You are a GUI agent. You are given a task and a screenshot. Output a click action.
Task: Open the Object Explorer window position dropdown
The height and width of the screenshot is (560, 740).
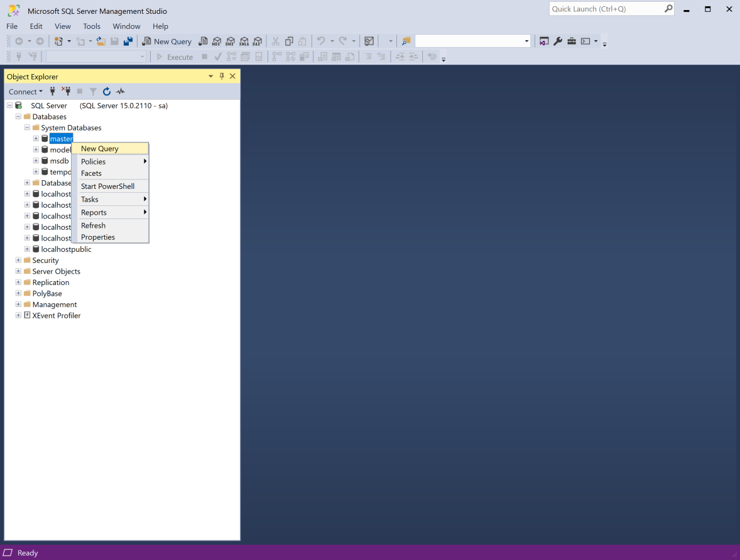[210, 77]
